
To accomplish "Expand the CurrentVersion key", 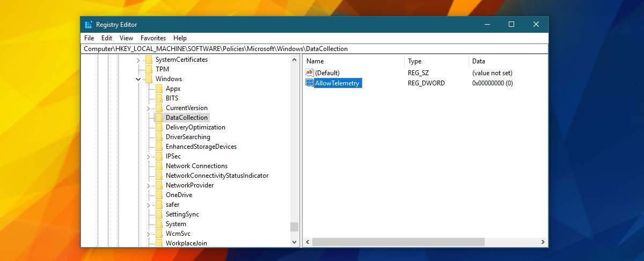I will [149, 108].
